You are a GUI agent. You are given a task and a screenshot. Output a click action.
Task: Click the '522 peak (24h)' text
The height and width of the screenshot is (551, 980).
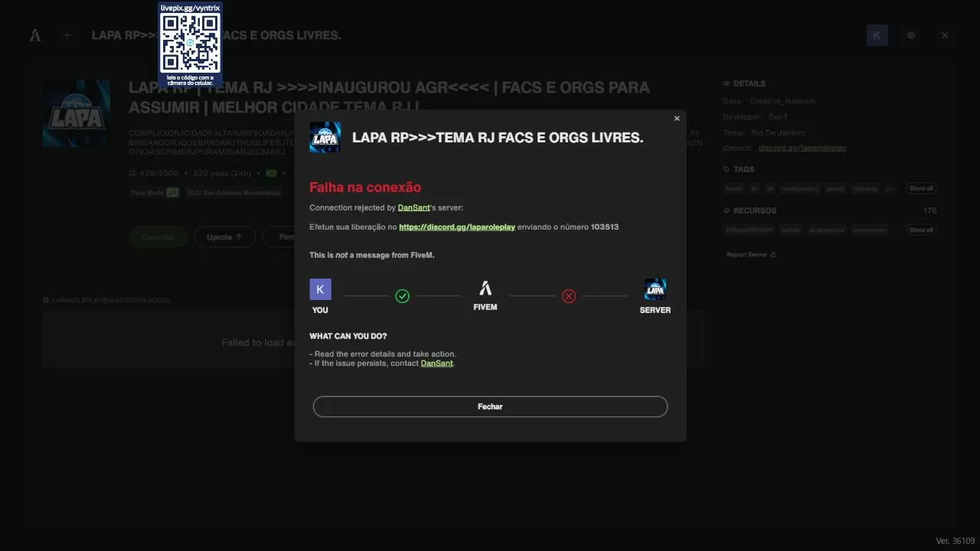222,174
